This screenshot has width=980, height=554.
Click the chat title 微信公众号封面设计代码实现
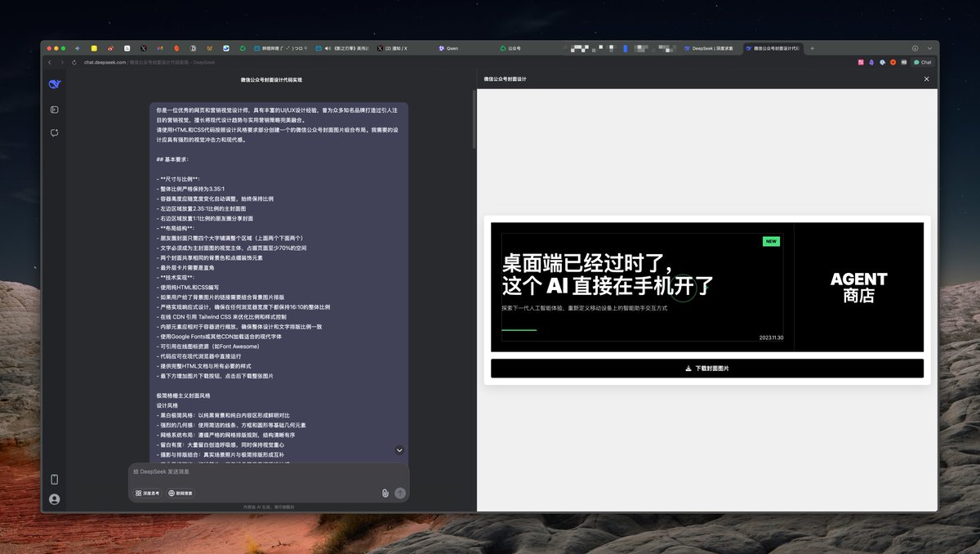(x=271, y=80)
